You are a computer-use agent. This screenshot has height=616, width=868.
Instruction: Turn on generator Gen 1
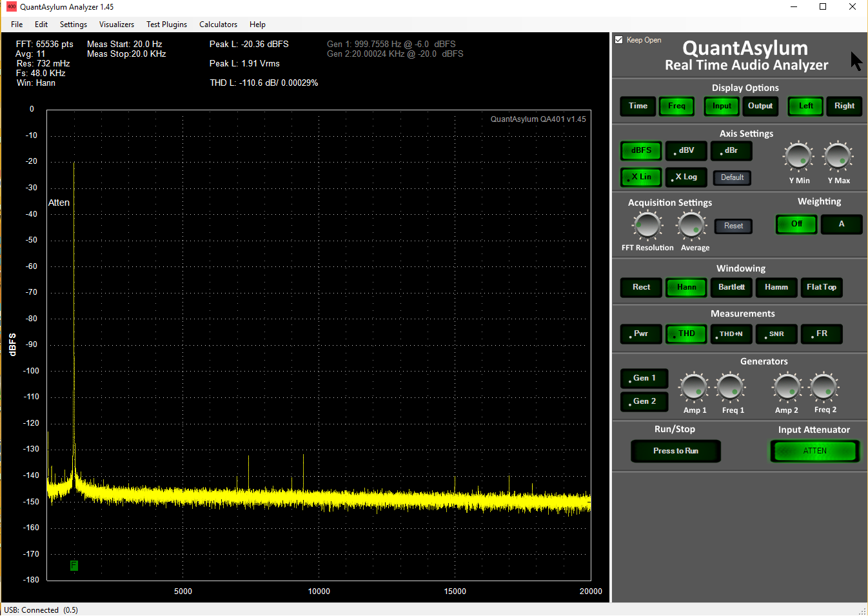pos(644,379)
